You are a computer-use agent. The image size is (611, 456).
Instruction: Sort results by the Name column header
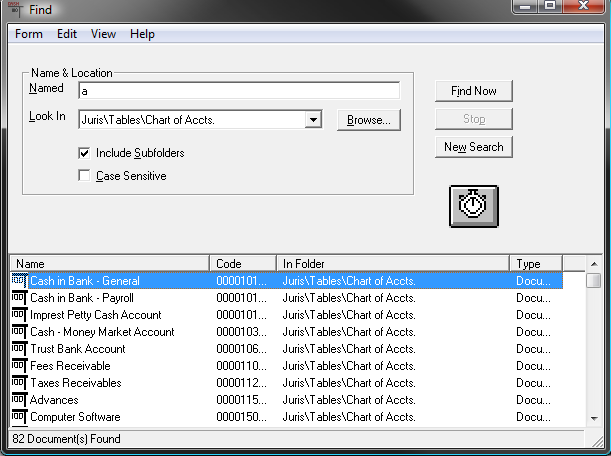(x=109, y=264)
